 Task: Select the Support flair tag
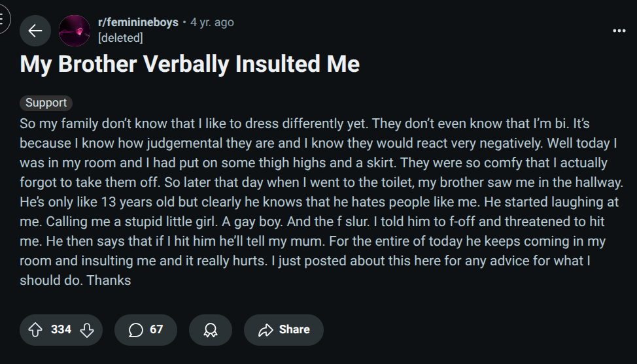pyautogui.click(x=46, y=103)
